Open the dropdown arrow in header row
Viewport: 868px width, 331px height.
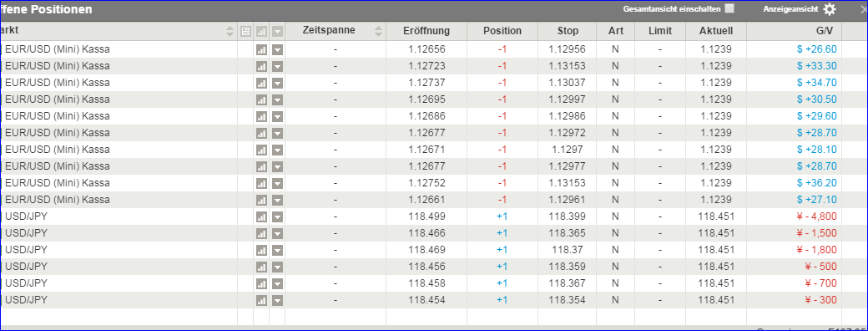click(x=277, y=32)
